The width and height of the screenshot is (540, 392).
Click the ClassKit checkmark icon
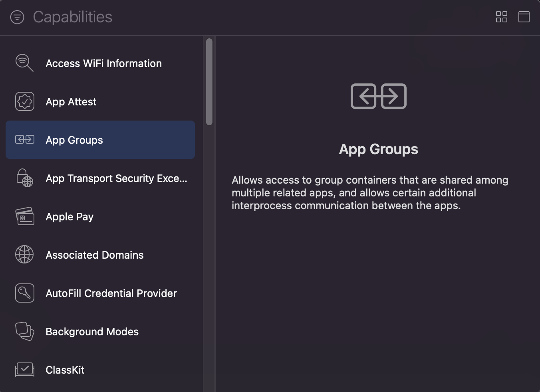point(25,370)
